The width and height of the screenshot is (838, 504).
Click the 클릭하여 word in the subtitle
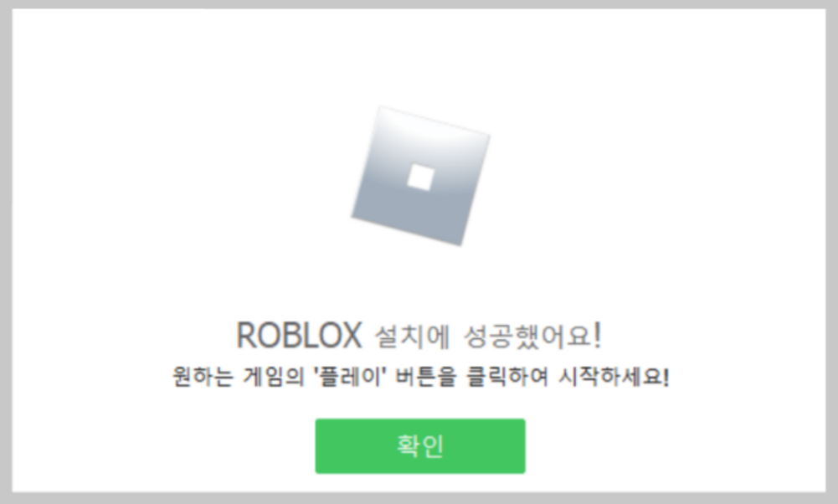[507, 376]
